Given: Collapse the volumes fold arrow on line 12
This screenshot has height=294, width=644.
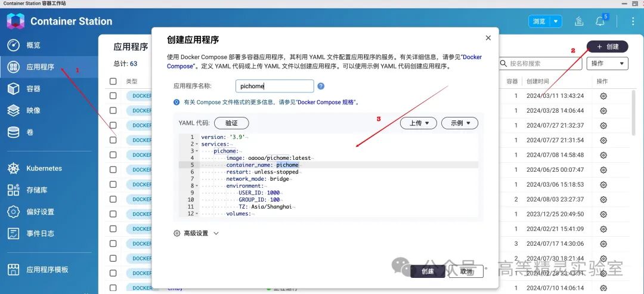Looking at the screenshot, I should [x=197, y=214].
